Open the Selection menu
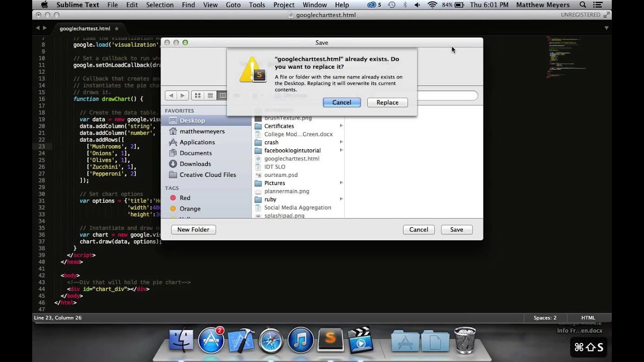644x362 pixels. 160,5
